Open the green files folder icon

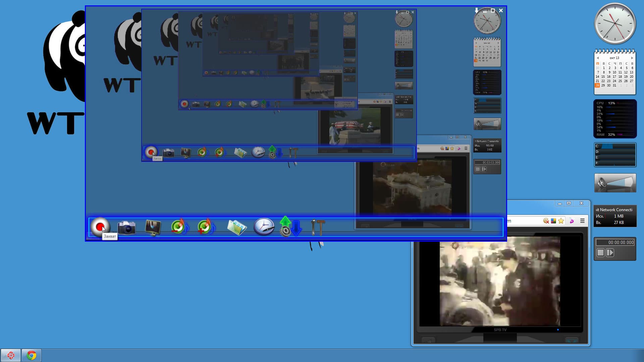click(x=237, y=227)
